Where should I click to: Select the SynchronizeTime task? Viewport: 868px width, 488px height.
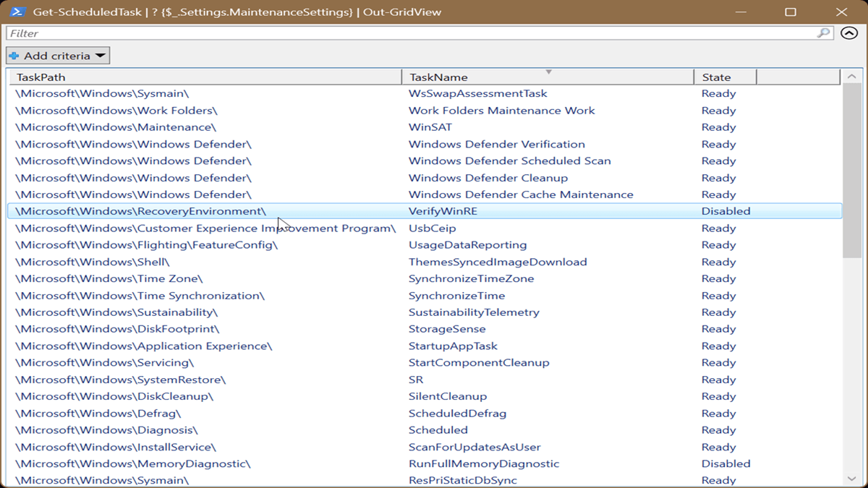(x=457, y=296)
